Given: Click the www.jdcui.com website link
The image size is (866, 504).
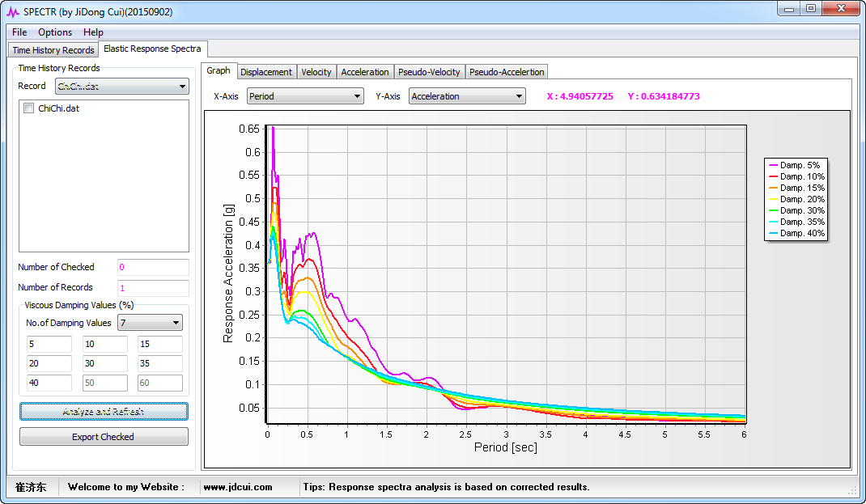Looking at the screenshot, I should [238, 487].
